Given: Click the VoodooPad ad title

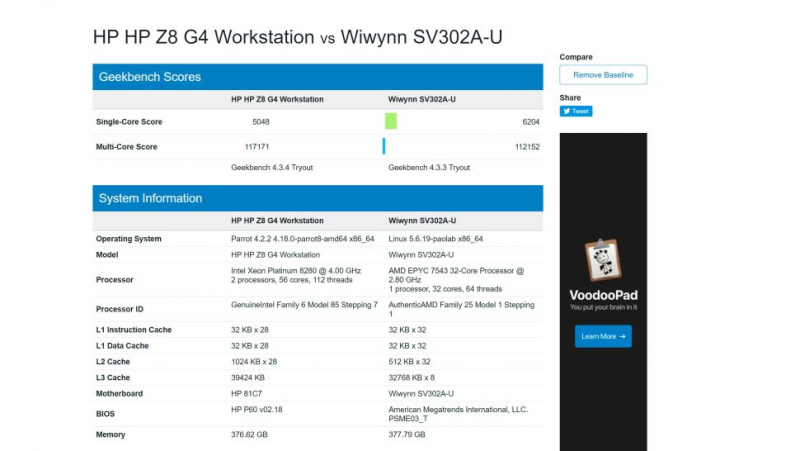Looking at the screenshot, I should coord(603,295).
